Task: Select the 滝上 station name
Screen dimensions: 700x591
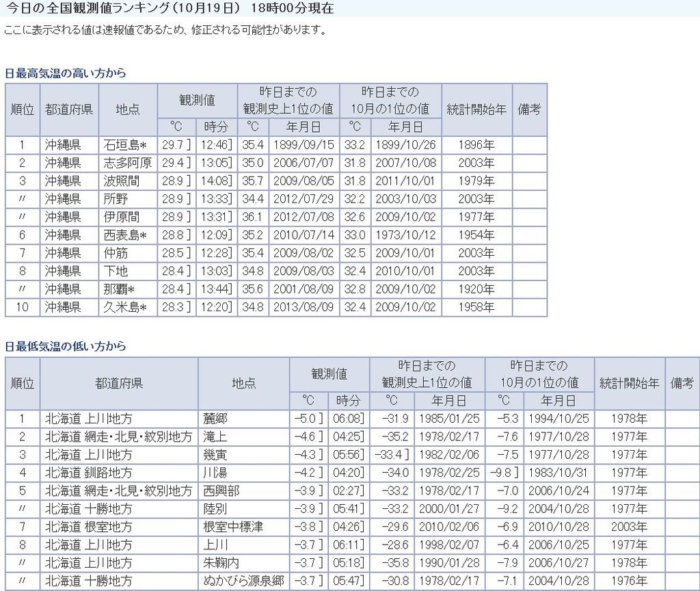Action: coord(214,436)
